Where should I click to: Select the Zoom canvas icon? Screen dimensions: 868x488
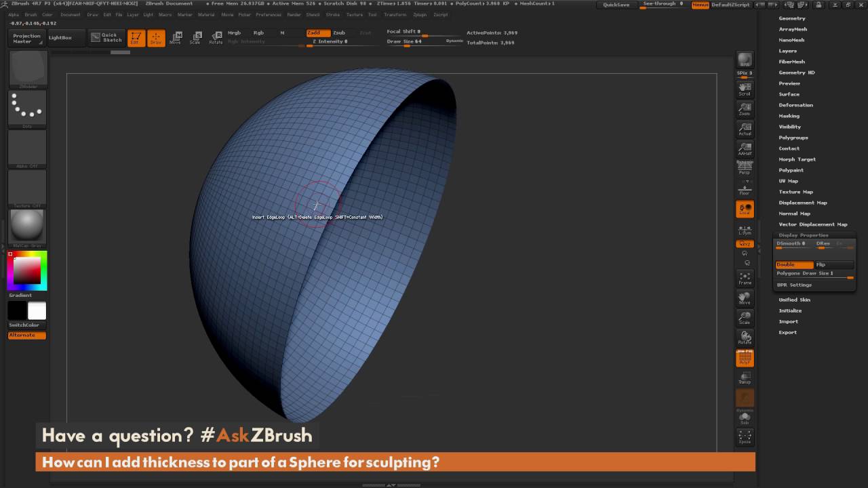pos(745,109)
